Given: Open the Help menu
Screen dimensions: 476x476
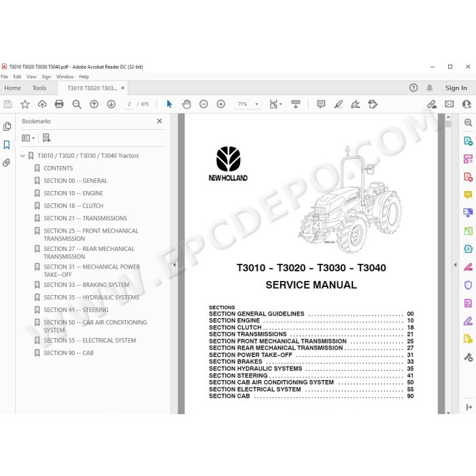Looking at the screenshot, I should pos(84,76).
